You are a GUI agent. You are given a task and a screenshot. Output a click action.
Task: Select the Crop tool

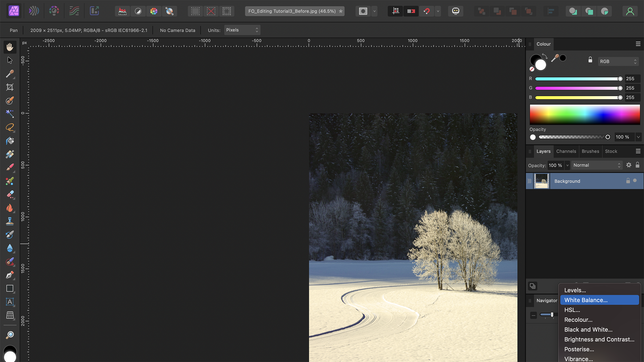10,87
